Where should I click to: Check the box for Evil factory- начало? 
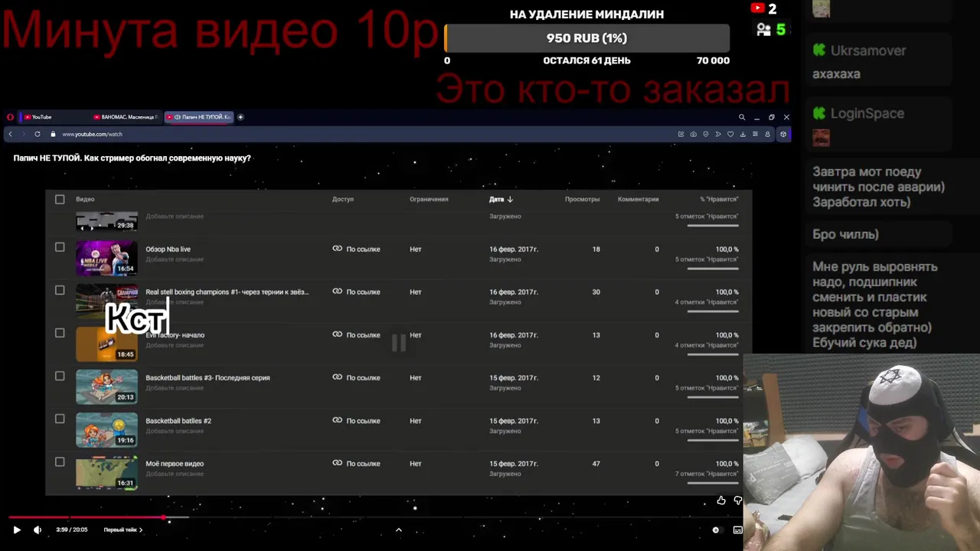60,333
